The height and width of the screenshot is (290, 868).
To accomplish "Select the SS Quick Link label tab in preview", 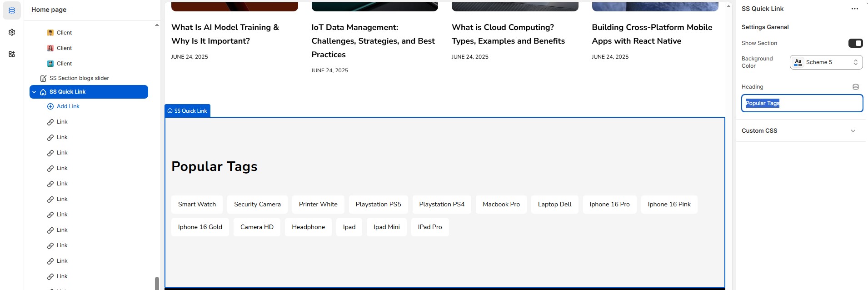I will click(187, 111).
